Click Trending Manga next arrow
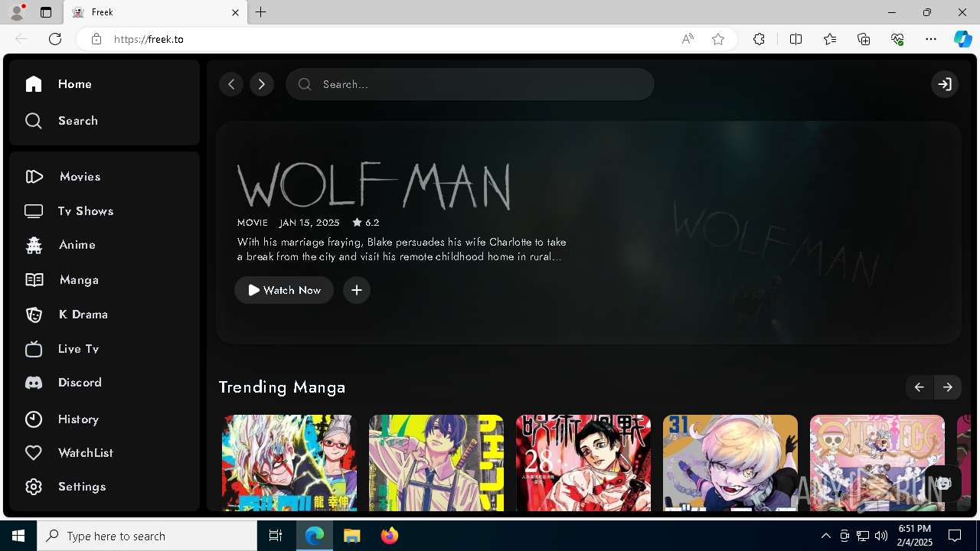This screenshot has width=980, height=551. 948,387
